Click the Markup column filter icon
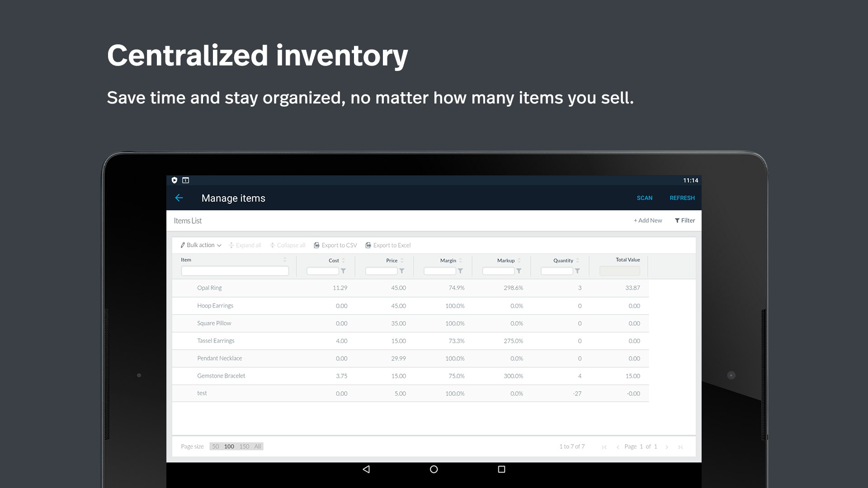This screenshot has height=488, width=868. (519, 271)
